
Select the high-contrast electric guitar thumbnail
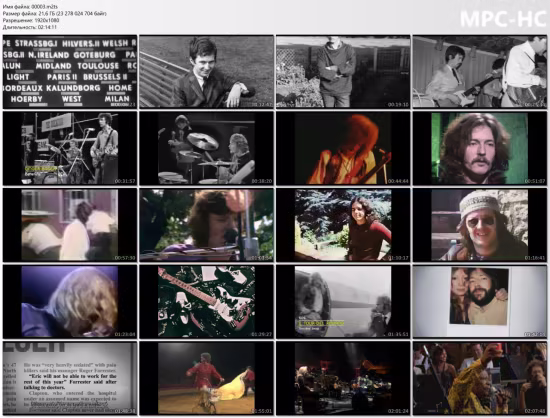coord(206,302)
